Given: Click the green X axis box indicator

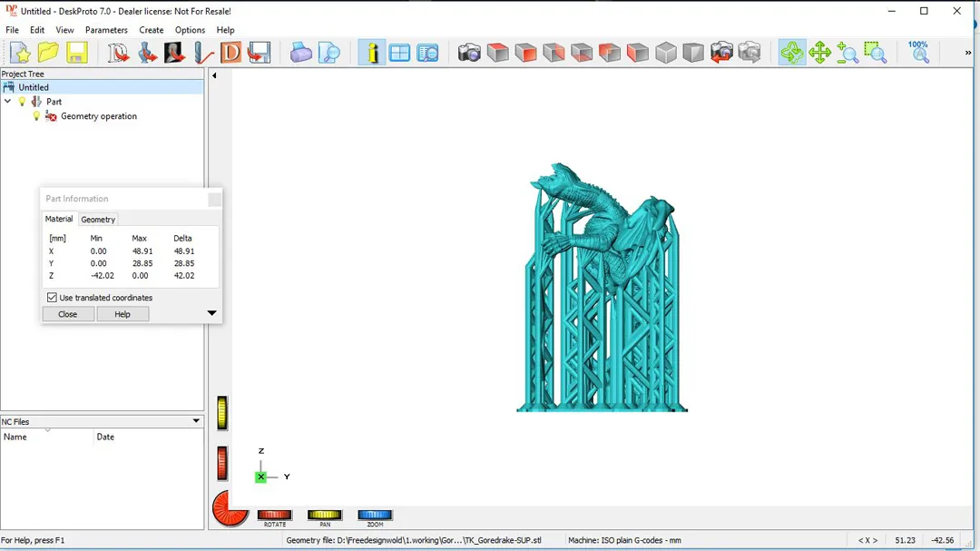Looking at the screenshot, I should point(261,477).
